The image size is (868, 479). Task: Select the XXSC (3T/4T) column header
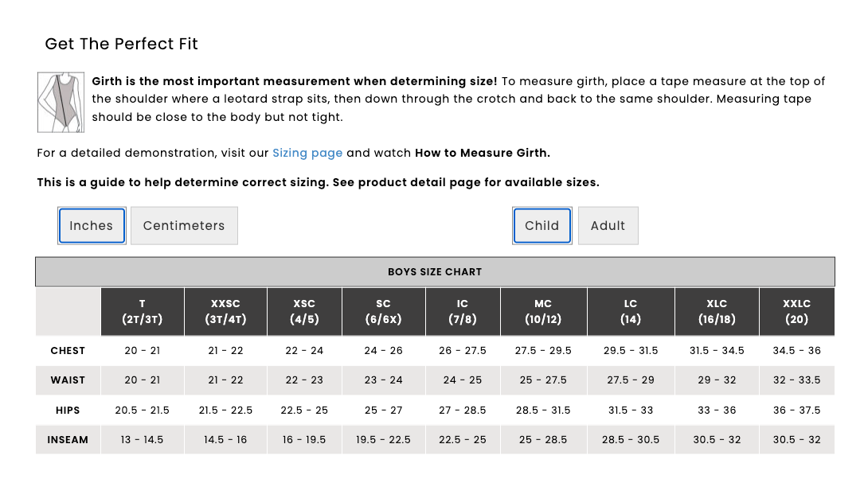click(x=226, y=311)
